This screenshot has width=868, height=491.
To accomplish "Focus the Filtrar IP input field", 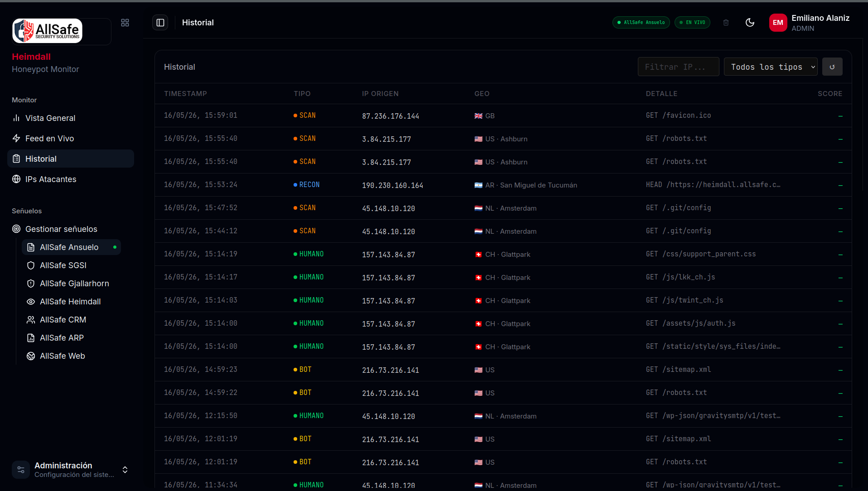I will [678, 67].
